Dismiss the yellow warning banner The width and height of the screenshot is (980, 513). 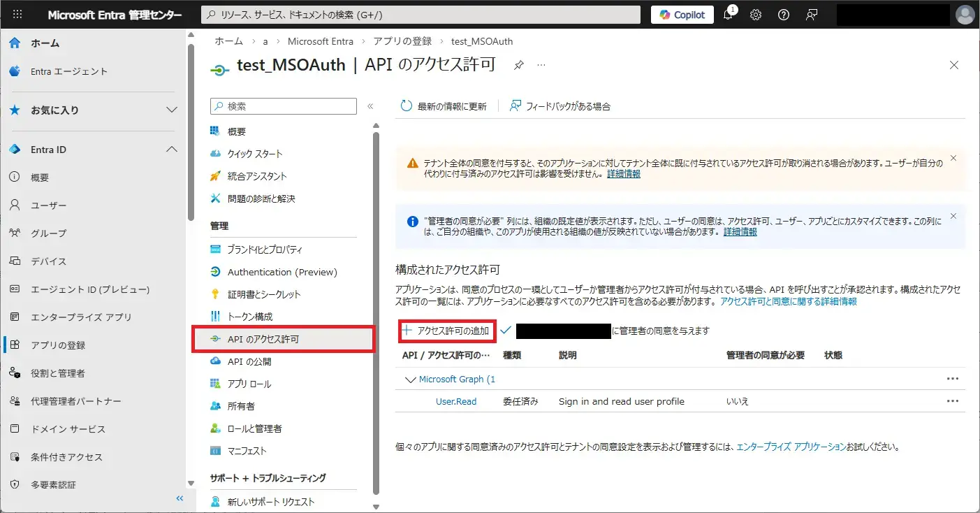(953, 158)
